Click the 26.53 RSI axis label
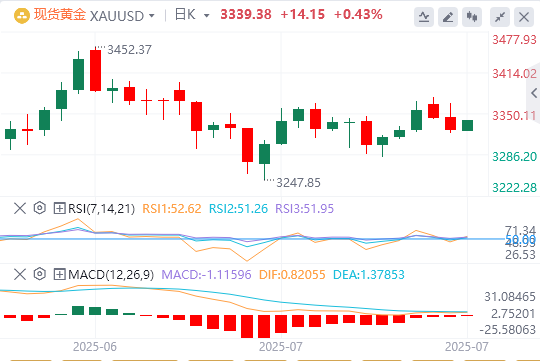This screenshot has width=540, height=361. tap(520, 255)
